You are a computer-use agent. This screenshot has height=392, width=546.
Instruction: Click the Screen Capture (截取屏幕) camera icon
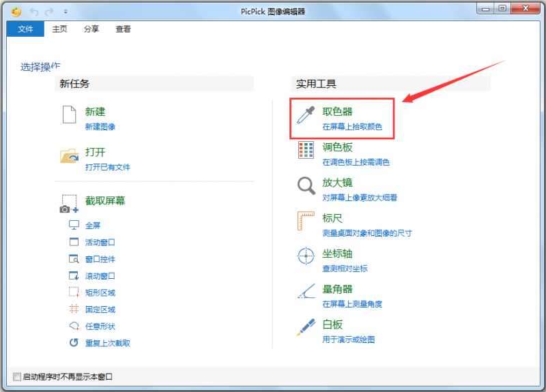coord(69,204)
